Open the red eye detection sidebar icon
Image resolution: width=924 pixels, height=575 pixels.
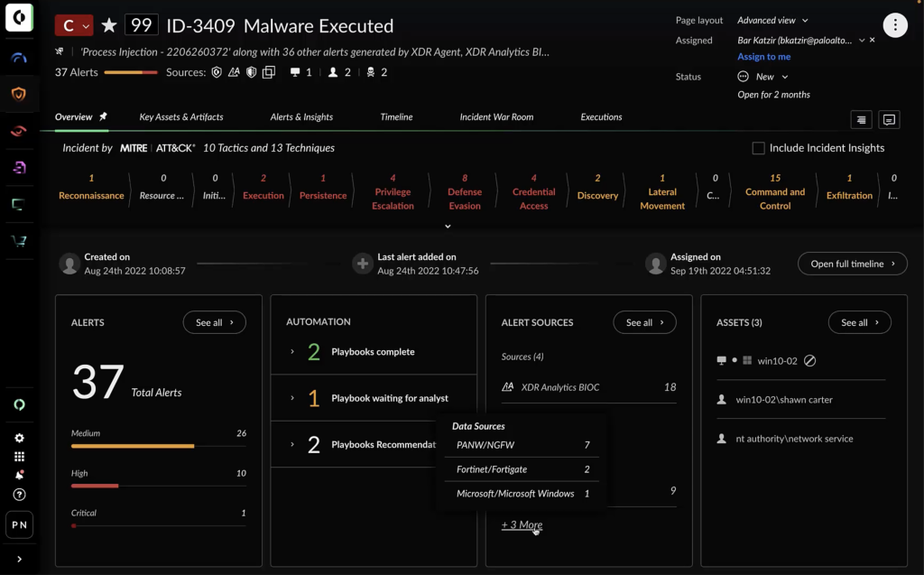19,131
